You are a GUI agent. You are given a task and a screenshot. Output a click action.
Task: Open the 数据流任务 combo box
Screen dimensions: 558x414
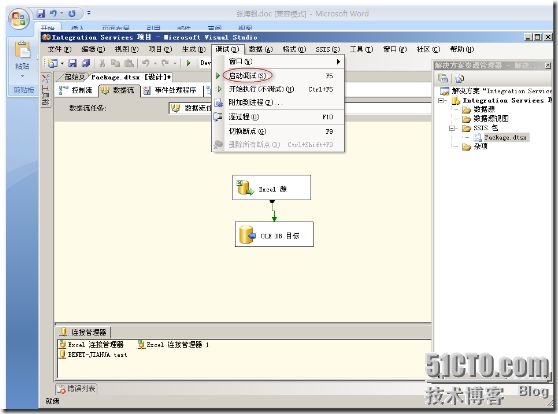point(191,108)
